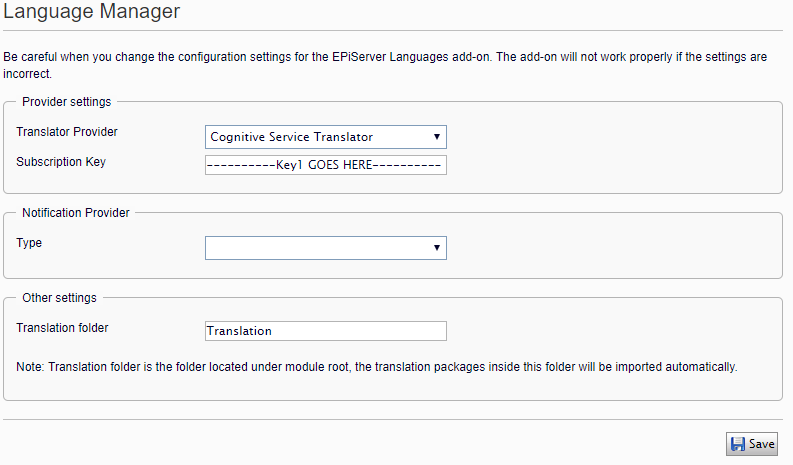
Task: Open the Notification Provider Type dropdown
Action: tap(326, 248)
